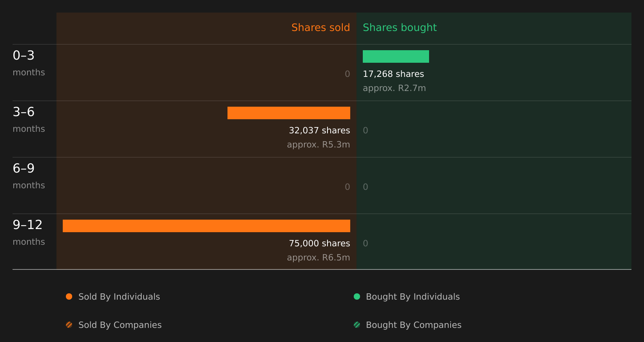Click the Shares sold column header
The width and height of the screenshot is (644, 342).
coord(321,27)
